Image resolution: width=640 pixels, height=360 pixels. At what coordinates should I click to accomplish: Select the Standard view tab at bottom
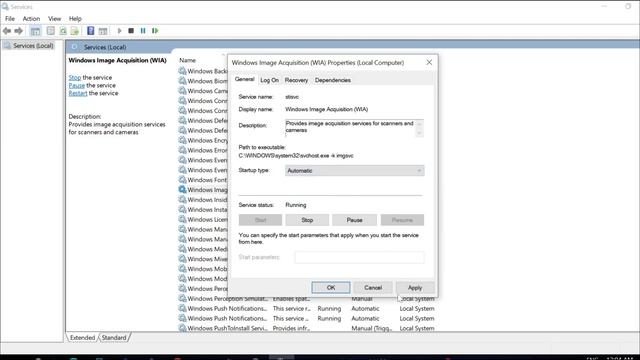[114, 338]
